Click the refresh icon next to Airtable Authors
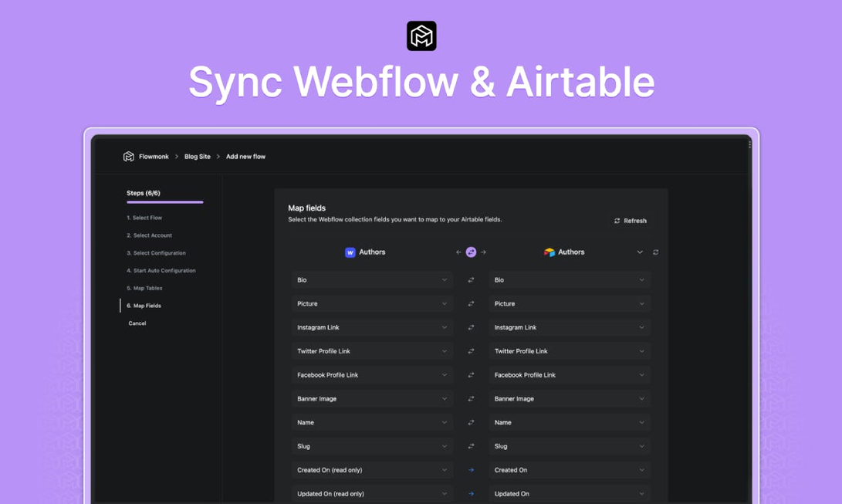Image resolution: width=842 pixels, height=504 pixels. pos(655,252)
